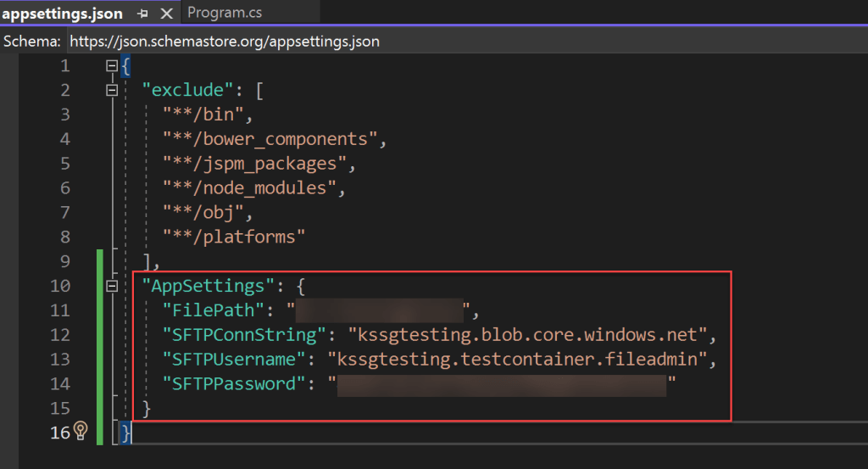Collapse the root object on line 1

coord(111,65)
